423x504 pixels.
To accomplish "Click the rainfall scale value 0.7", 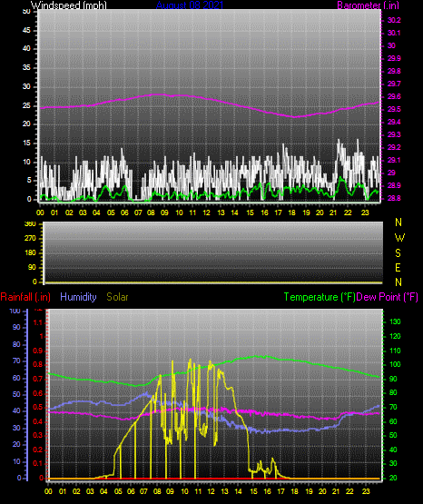I will pyautogui.click(x=37, y=379).
